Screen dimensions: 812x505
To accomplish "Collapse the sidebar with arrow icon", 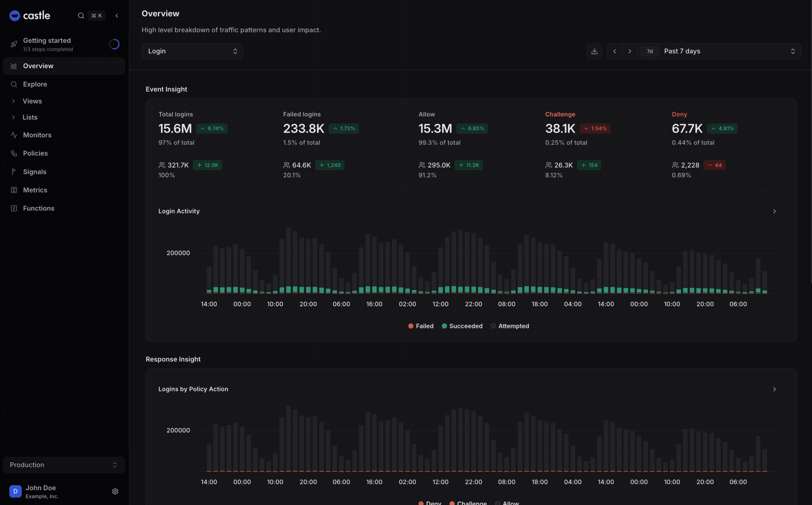I will (117, 16).
